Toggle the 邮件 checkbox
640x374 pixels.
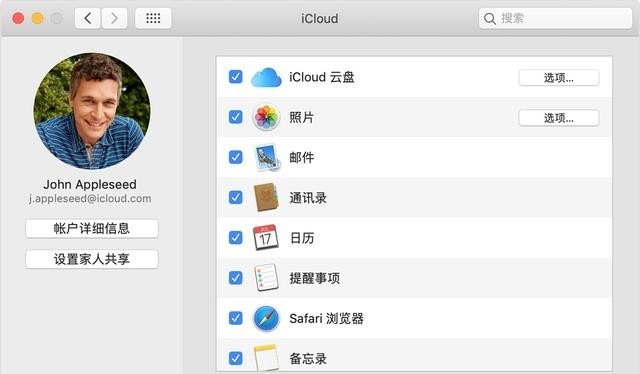pyautogui.click(x=236, y=157)
